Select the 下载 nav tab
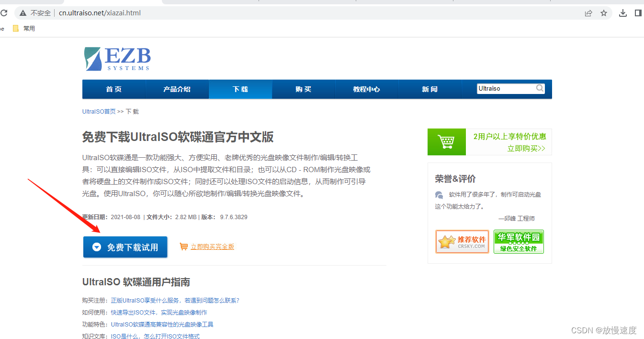 pos(240,89)
